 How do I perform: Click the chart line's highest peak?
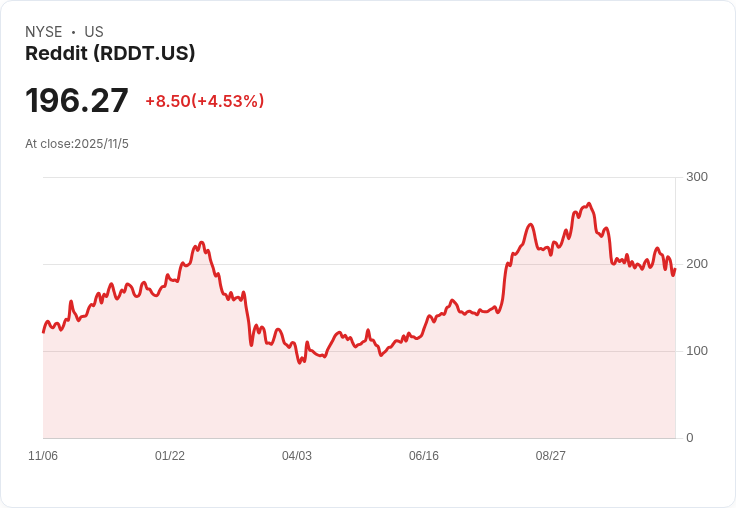[x=589, y=204]
